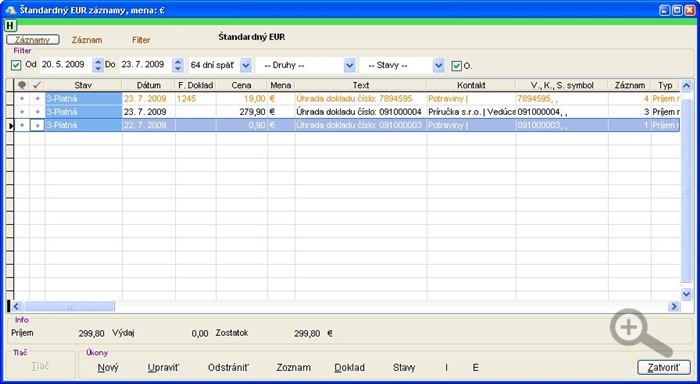Click the vertical scrollbar up arrow
The width and height of the screenshot is (700, 384).
[687, 85]
